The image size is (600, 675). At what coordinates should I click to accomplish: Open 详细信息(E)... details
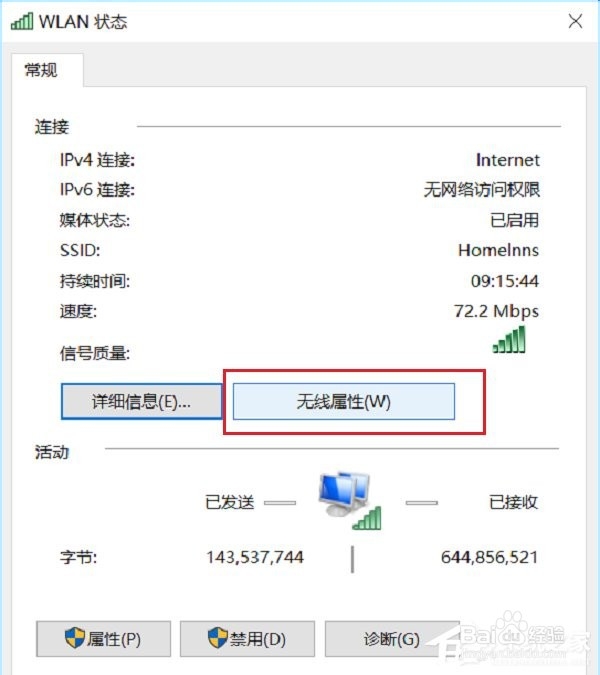click(x=141, y=402)
